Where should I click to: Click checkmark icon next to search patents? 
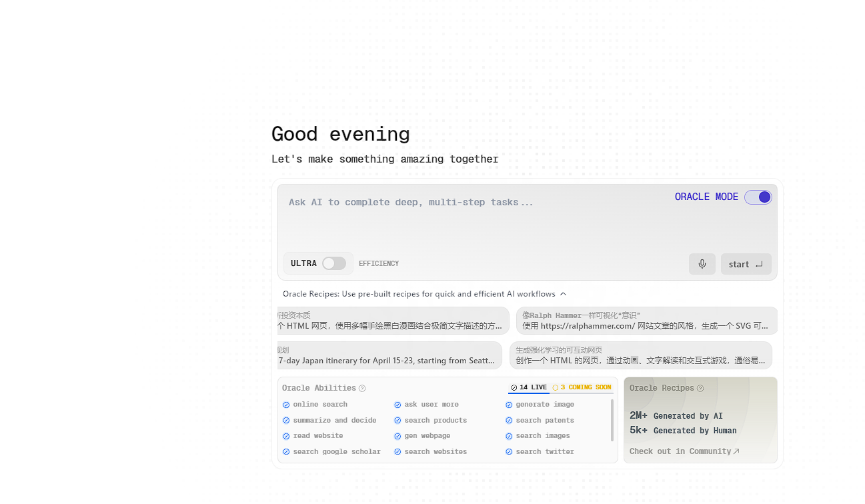tap(509, 421)
